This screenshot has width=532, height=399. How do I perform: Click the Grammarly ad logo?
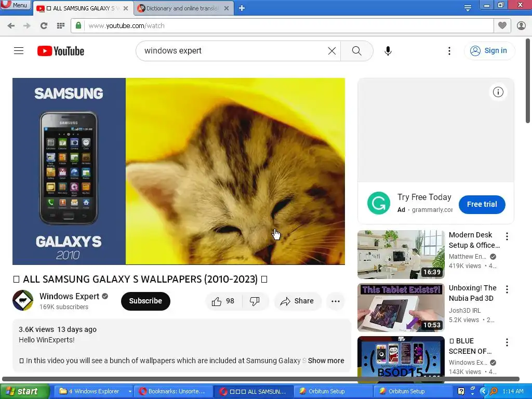(379, 203)
